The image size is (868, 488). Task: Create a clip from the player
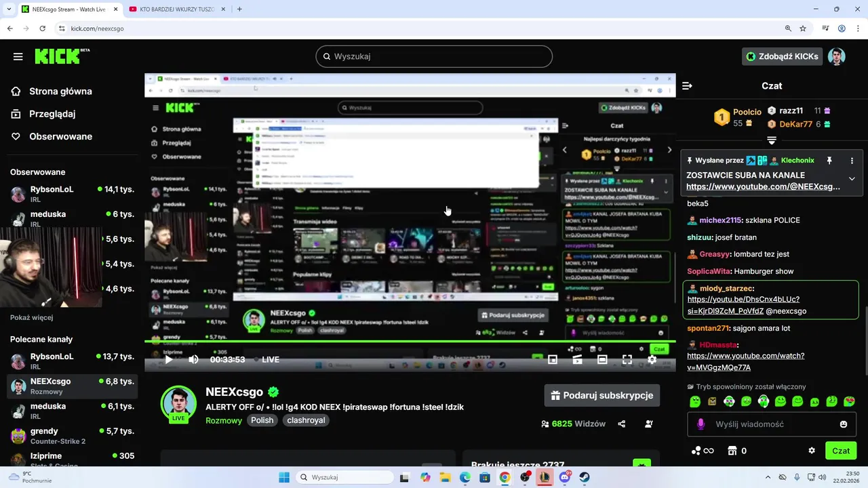577,360
